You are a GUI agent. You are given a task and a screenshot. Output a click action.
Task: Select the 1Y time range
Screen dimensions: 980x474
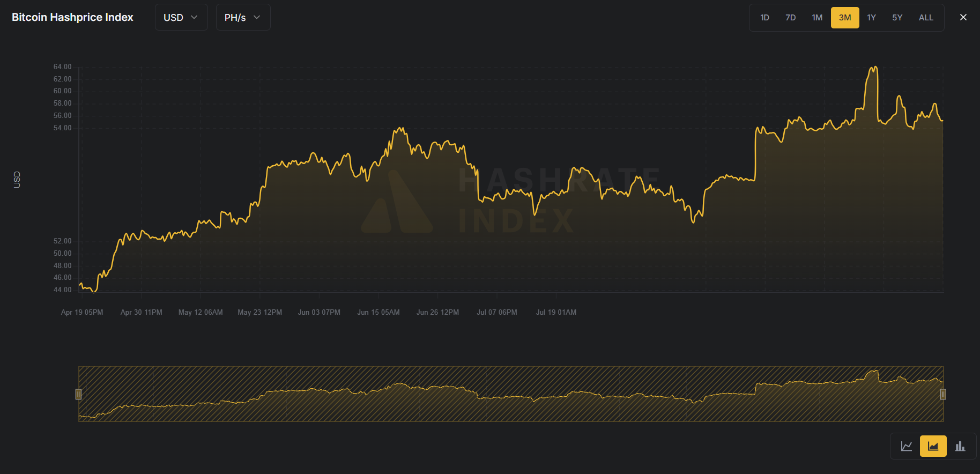point(872,18)
